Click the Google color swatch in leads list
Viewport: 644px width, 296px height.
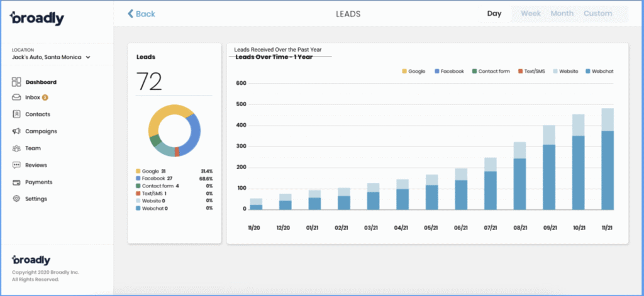138,171
